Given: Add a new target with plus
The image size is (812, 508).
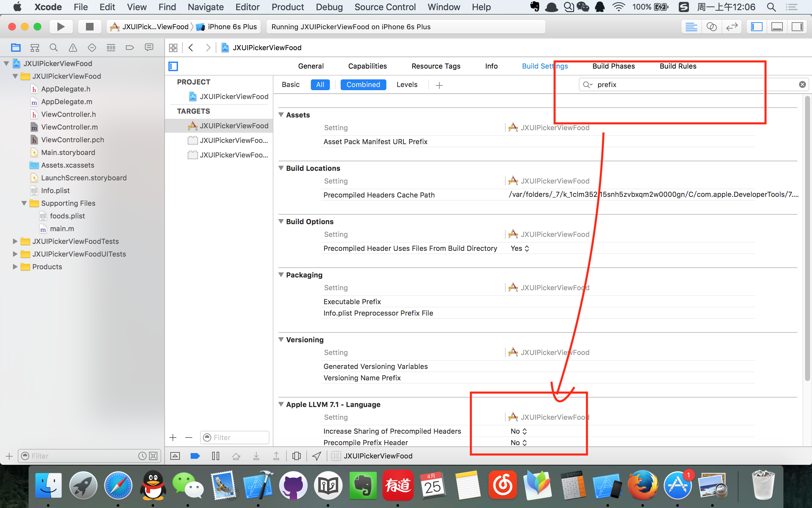Looking at the screenshot, I should pos(173,438).
